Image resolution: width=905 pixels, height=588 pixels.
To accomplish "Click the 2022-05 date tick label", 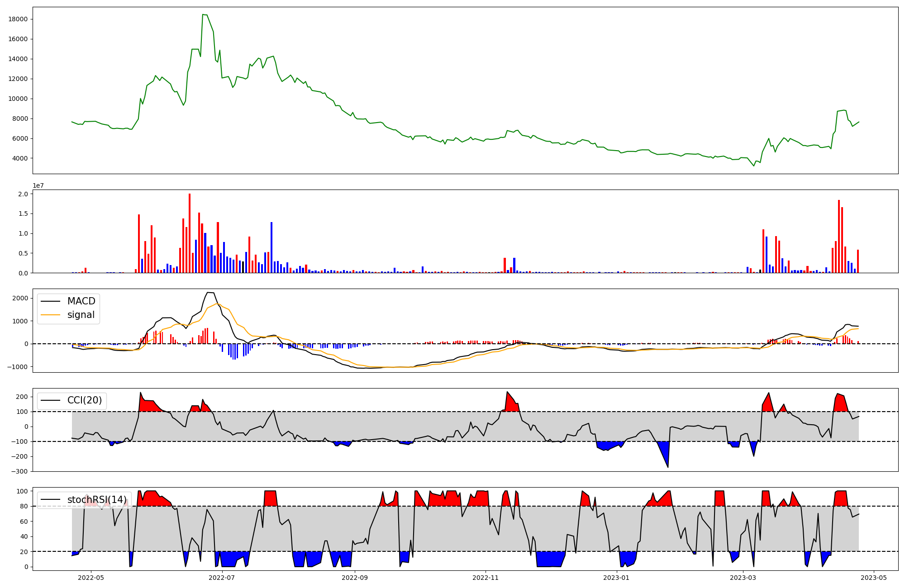I will (x=91, y=578).
